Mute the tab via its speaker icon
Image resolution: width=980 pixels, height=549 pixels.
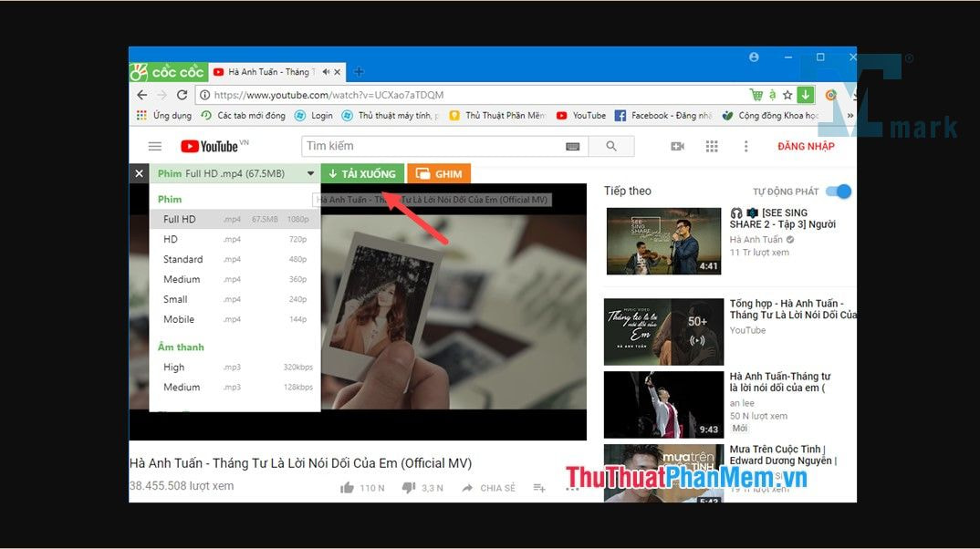[x=326, y=72]
